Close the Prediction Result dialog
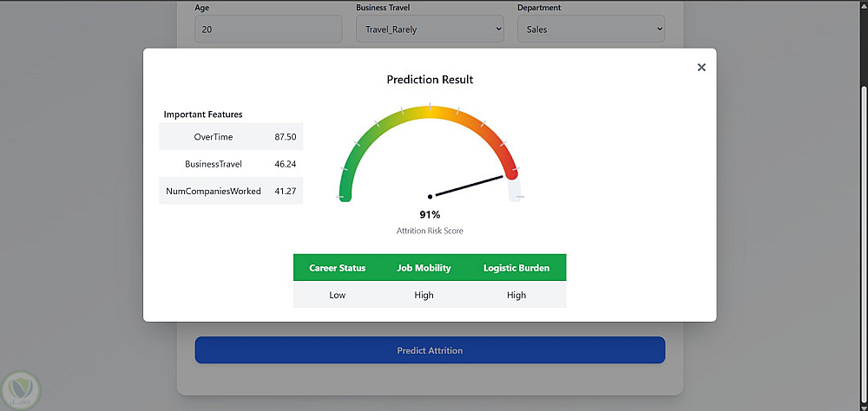The height and width of the screenshot is (411, 868). coord(701,68)
